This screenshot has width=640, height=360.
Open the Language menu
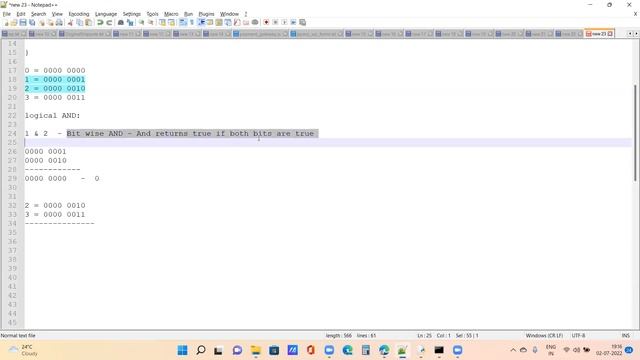pyautogui.click(x=106, y=14)
